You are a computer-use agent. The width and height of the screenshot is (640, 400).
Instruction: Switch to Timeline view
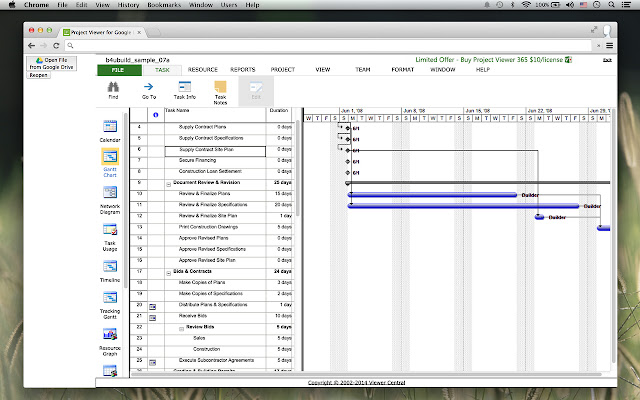coord(110,271)
